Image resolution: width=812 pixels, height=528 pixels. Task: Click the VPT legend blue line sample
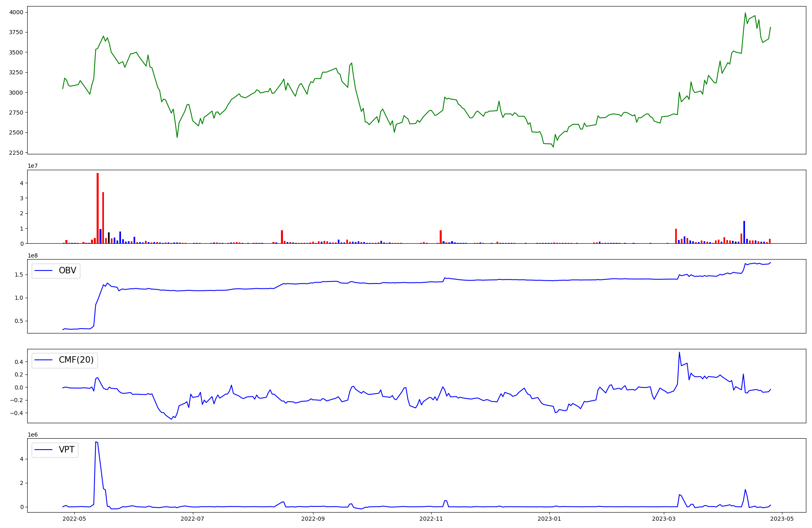tap(44, 450)
